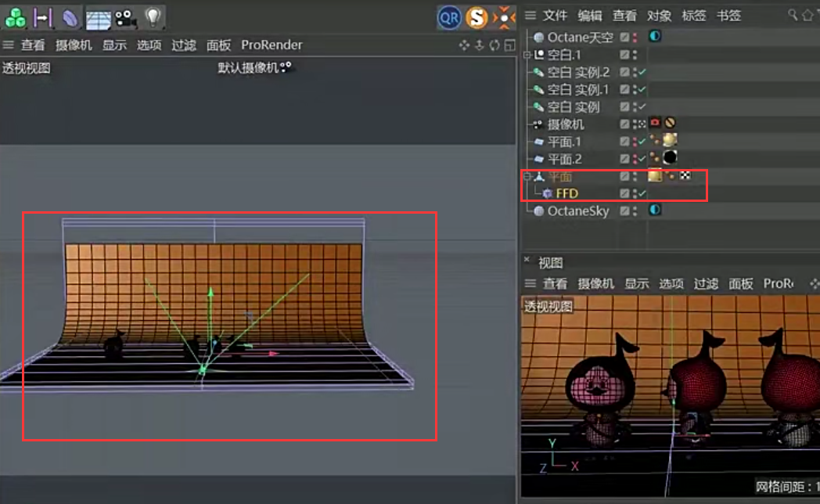Select the 摄像机 object in the tree
Image resolution: width=820 pixels, height=504 pixels.
(x=566, y=124)
